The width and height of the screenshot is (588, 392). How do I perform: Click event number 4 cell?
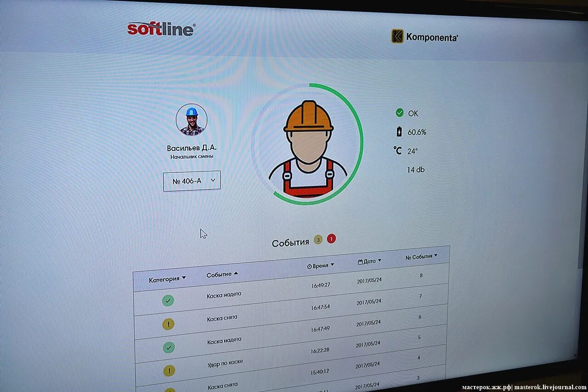[x=419, y=358]
